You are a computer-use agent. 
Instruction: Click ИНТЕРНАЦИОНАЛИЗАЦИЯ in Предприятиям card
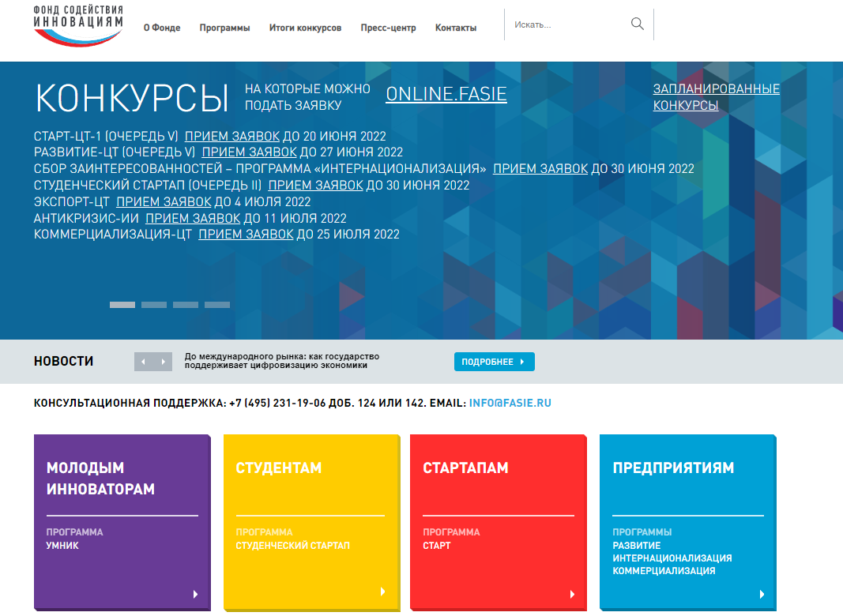click(x=672, y=558)
